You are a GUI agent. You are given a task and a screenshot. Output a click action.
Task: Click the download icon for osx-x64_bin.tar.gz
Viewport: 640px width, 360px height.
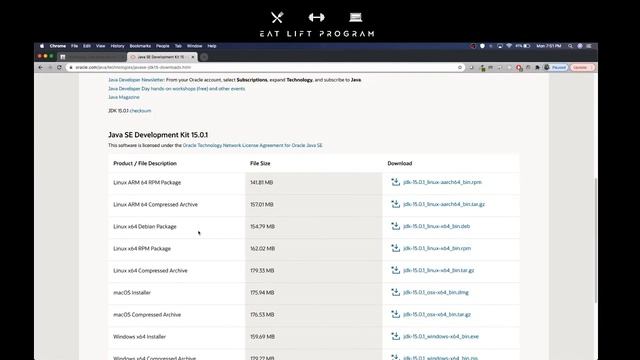[x=395, y=314]
